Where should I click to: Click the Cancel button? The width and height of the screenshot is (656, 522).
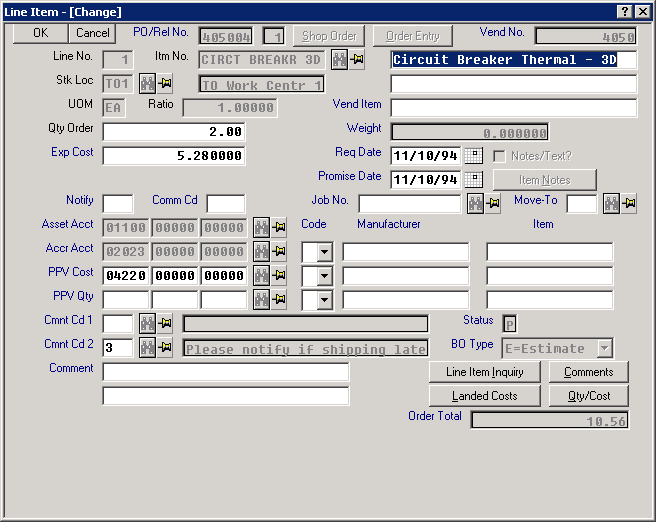click(92, 33)
